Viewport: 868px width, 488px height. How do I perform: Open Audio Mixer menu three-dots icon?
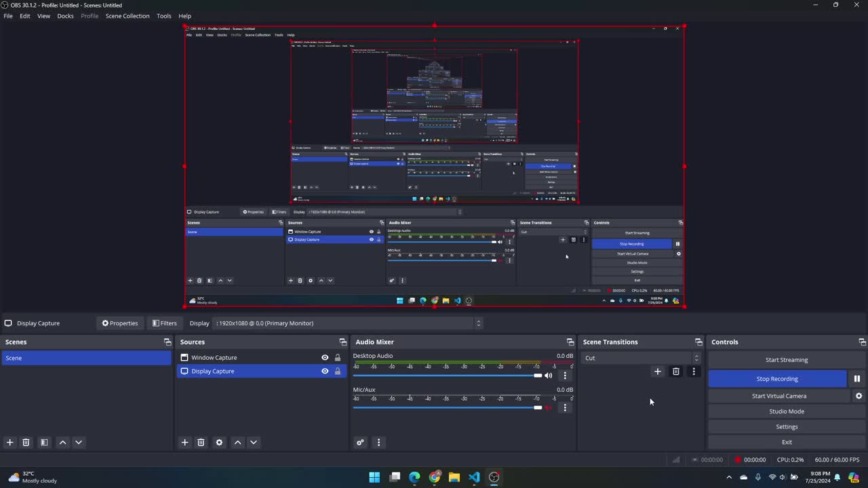tap(378, 443)
